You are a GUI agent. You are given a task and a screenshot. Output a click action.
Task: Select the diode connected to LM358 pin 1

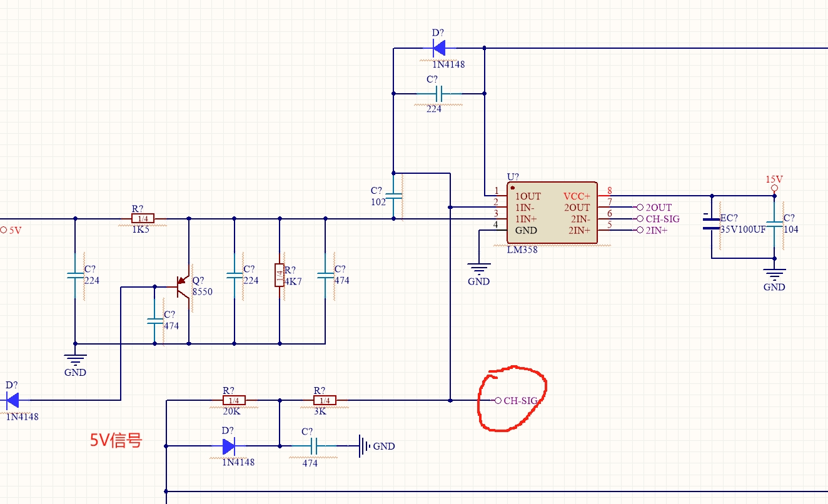(x=438, y=48)
